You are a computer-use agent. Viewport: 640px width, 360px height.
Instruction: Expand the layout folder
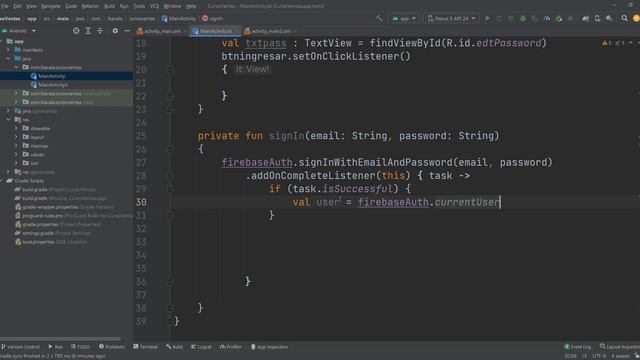coord(16,137)
